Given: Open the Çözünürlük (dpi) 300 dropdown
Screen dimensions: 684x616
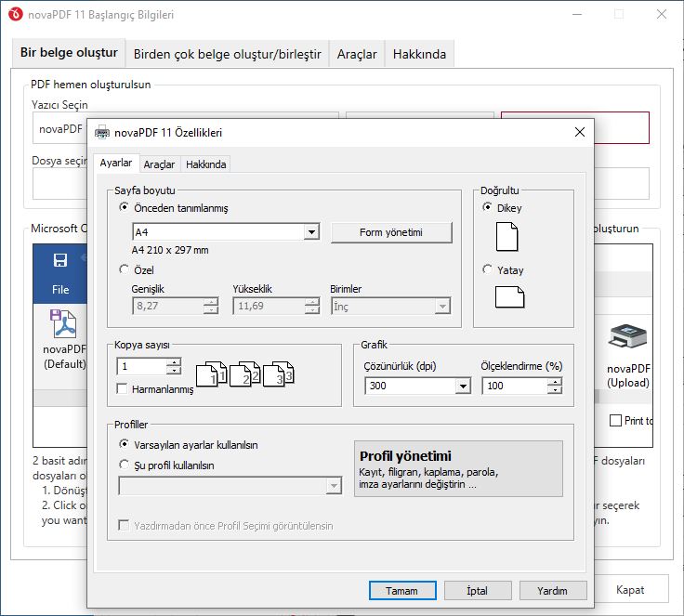Looking at the screenshot, I should [463, 386].
